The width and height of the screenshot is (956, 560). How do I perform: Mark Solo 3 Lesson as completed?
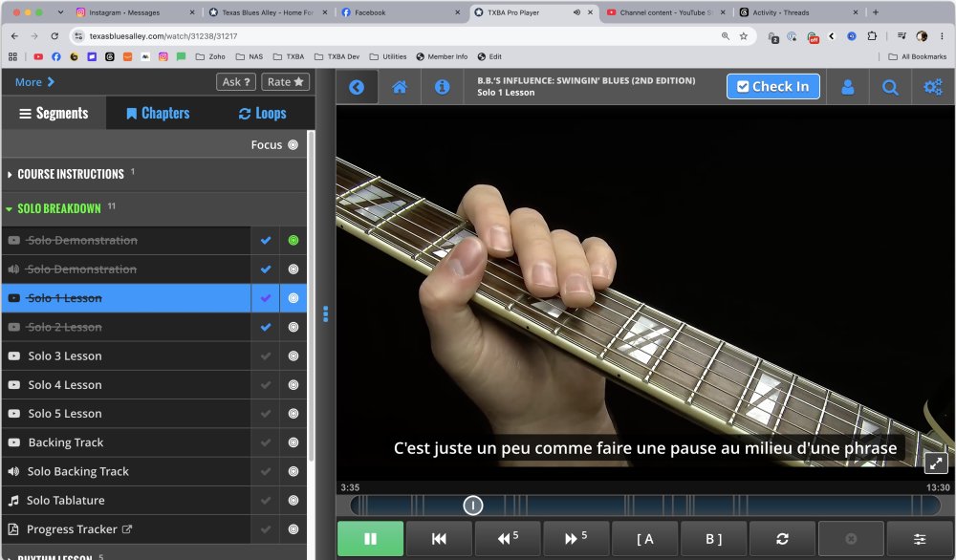coord(265,355)
